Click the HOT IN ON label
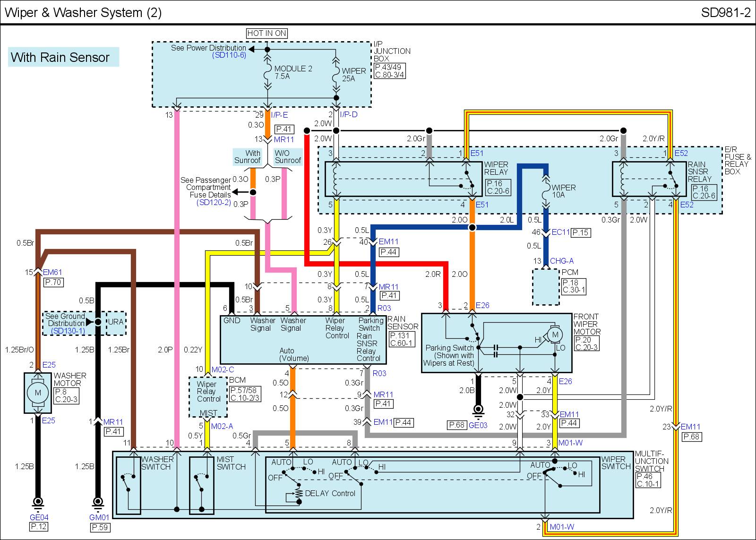Screen dimensions: 756x540 coord(267,33)
